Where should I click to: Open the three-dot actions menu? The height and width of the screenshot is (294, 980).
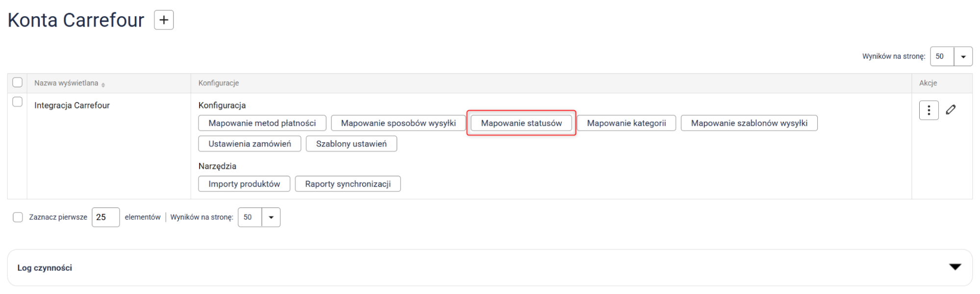coord(928,110)
